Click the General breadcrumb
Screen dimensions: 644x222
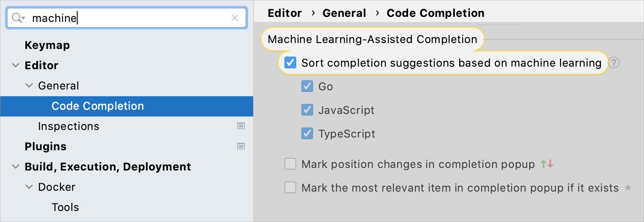[x=344, y=13]
